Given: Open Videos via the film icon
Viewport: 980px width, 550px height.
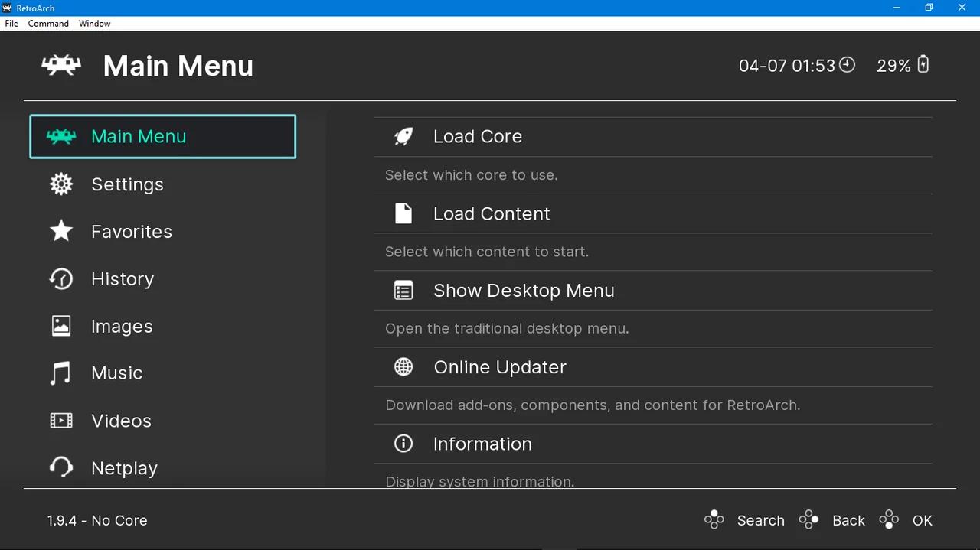Looking at the screenshot, I should (x=61, y=420).
